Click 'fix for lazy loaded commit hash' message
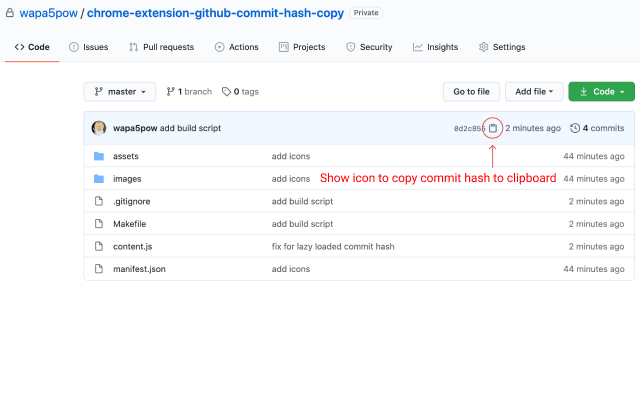 [333, 247]
